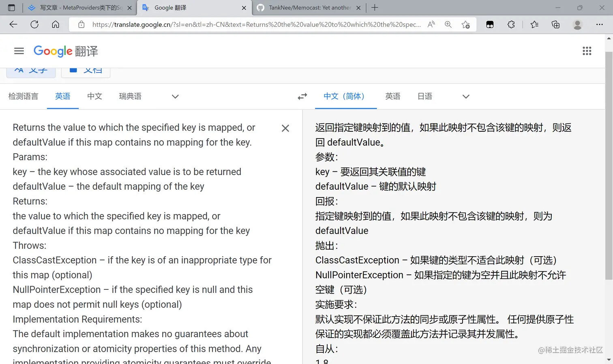The image size is (613, 364).
Task: Open the dark browser extension icon
Action: coord(490,24)
